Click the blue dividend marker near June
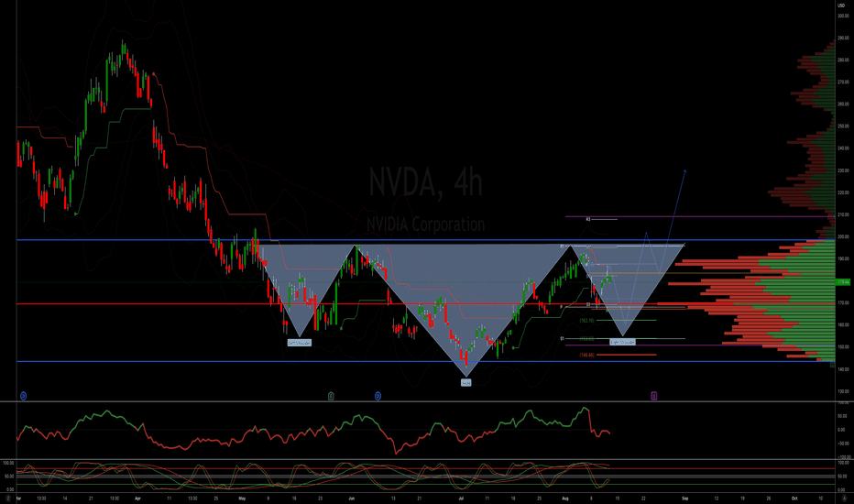The image size is (854, 504). pyautogui.click(x=378, y=396)
